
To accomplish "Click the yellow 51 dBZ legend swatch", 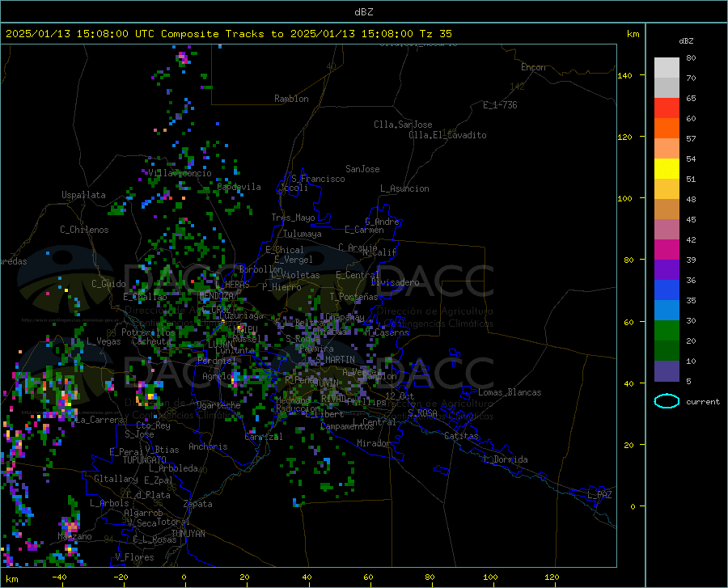I will pos(667,169).
